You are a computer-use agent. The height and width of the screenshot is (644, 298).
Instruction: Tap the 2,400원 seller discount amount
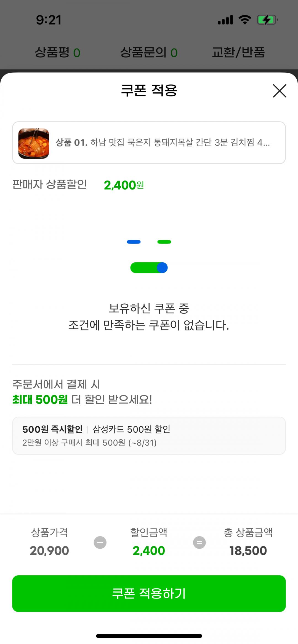(124, 185)
